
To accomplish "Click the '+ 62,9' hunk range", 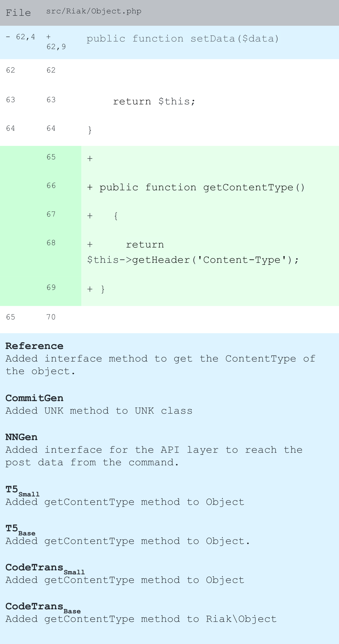I will click(x=56, y=42).
